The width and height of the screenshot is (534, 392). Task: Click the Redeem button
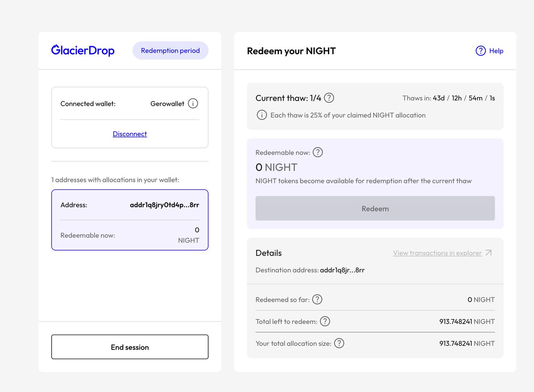coord(375,208)
